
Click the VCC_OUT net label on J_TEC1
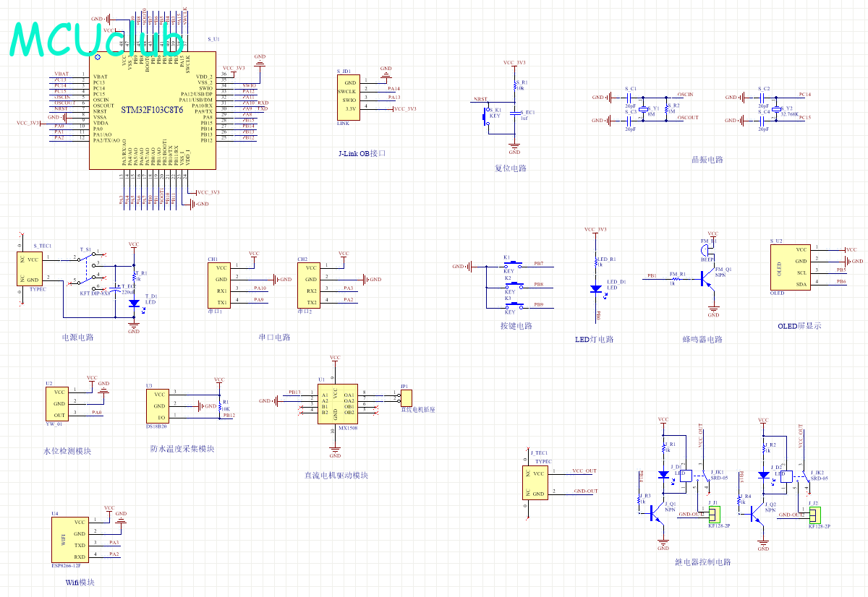pyautogui.click(x=584, y=470)
